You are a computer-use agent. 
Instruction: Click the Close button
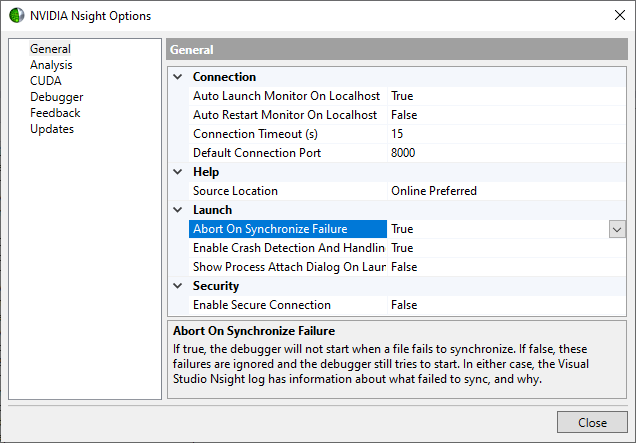click(592, 422)
